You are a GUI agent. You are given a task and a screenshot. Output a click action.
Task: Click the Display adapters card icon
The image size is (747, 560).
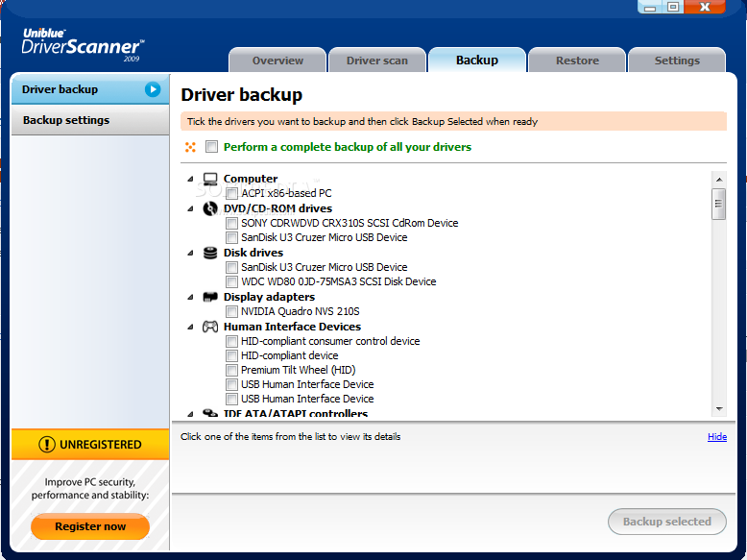coord(210,297)
